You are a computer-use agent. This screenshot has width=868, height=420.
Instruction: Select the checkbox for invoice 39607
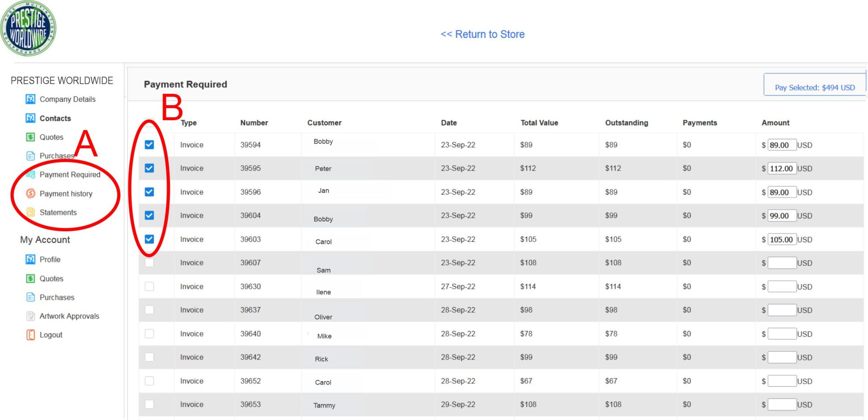pyautogui.click(x=149, y=263)
